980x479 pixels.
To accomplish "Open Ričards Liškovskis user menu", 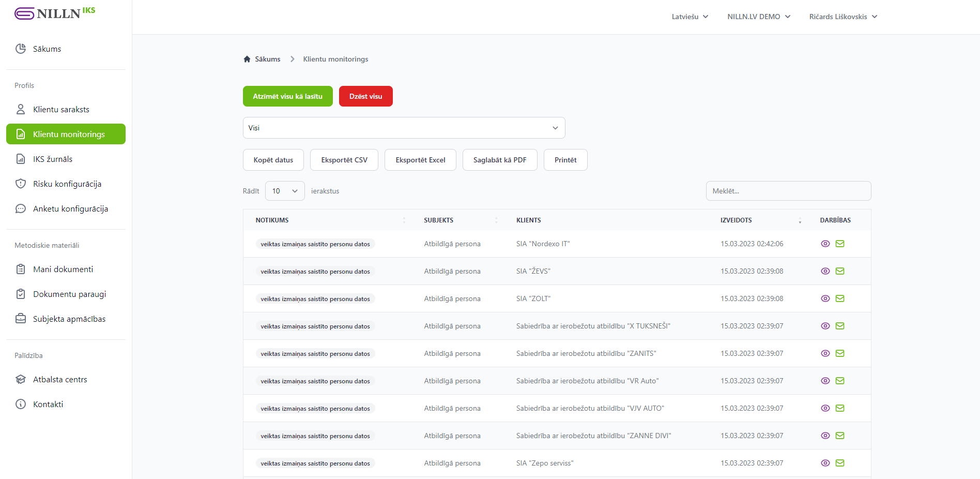I will coord(843,17).
